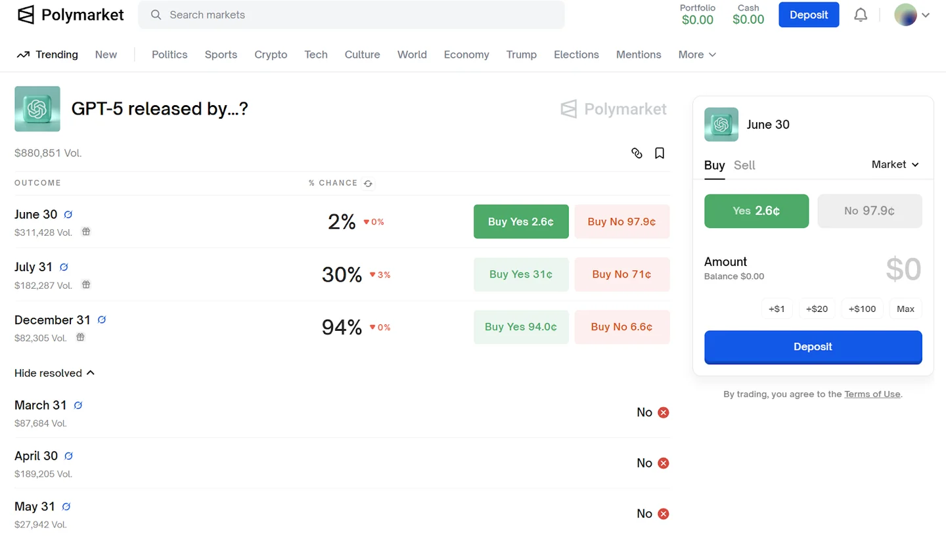Screen dimensions: 946x560
Task: Add +$20 to the amount
Action: point(817,309)
